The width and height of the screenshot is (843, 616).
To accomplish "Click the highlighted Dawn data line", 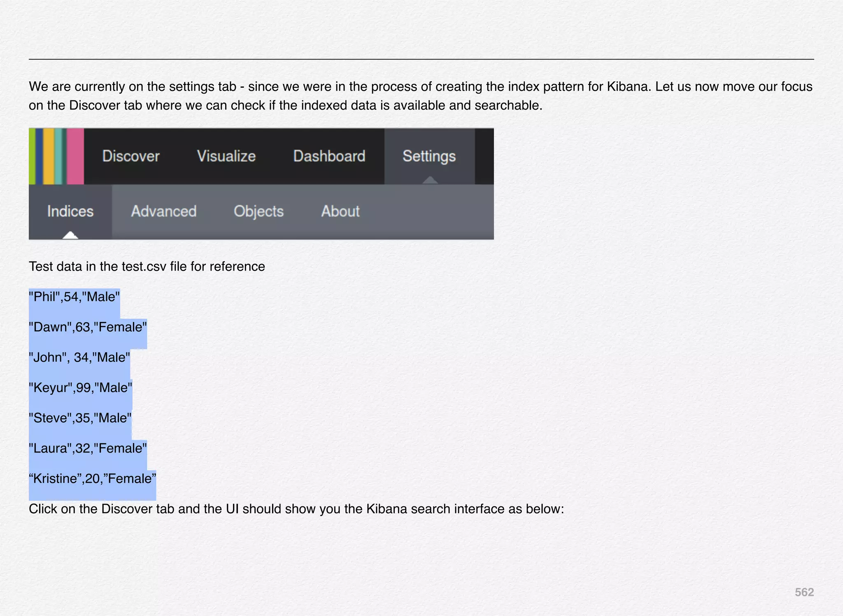I will click(88, 327).
